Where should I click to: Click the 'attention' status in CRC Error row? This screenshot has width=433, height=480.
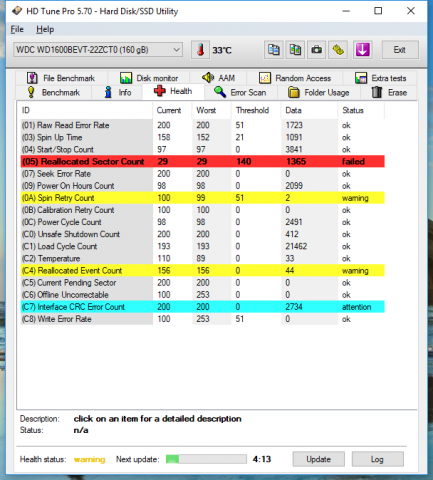click(356, 307)
